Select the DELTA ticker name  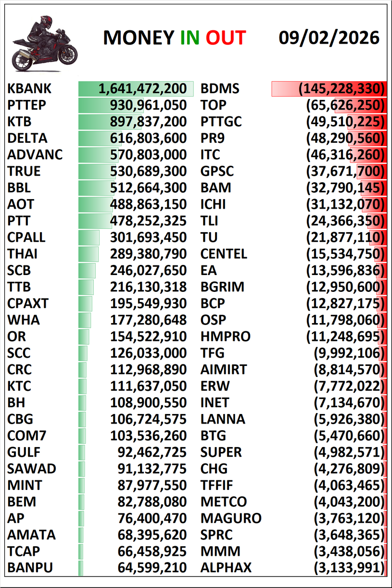click(x=27, y=138)
